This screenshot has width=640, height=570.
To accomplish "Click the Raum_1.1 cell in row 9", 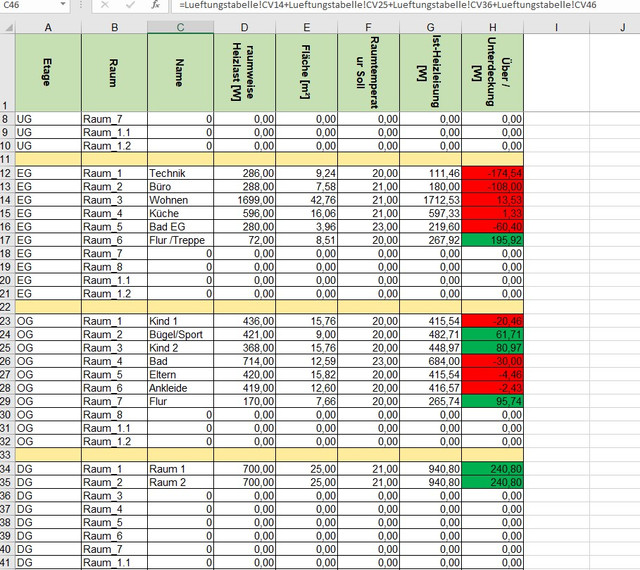I will (x=114, y=132).
